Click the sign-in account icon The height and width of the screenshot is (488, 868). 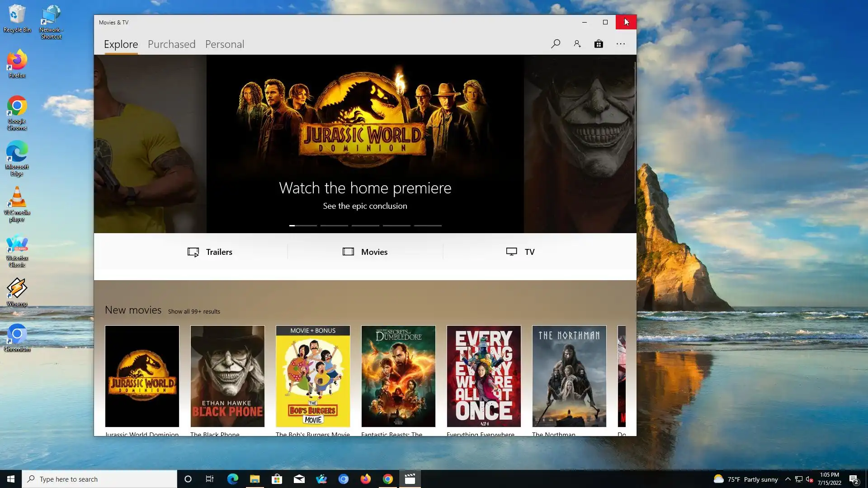[577, 44]
